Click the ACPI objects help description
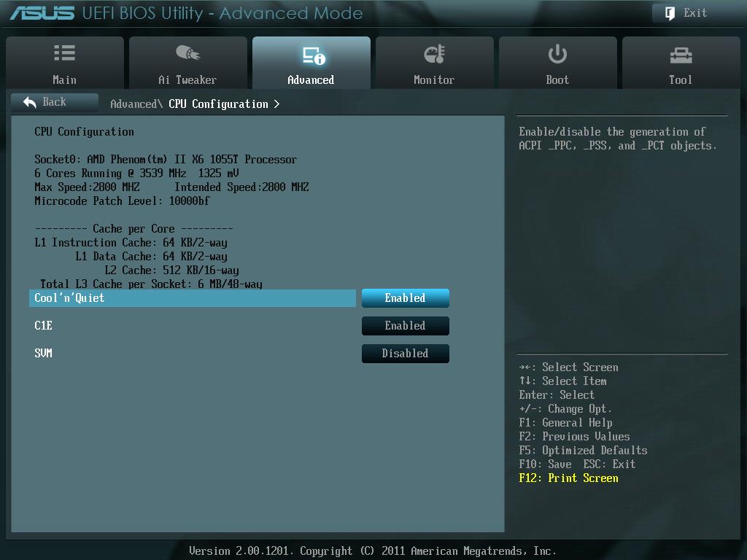This screenshot has width=747, height=560. [x=617, y=139]
